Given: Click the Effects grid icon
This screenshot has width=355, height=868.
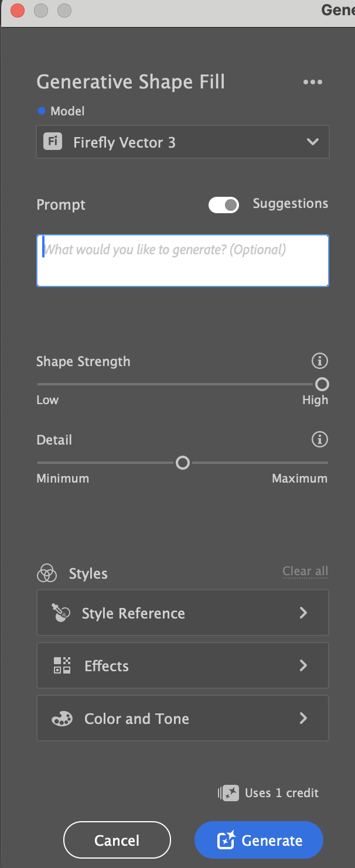Looking at the screenshot, I should [x=62, y=665].
